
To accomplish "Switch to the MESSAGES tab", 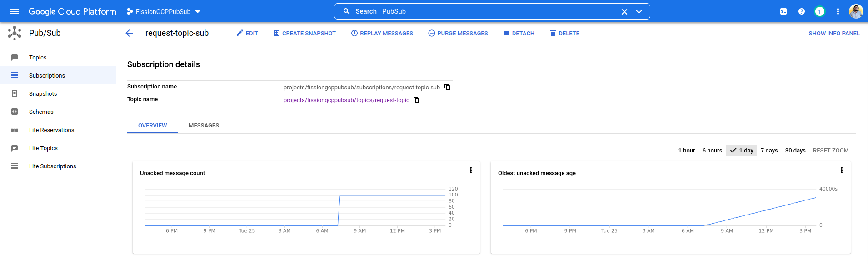I will point(204,126).
